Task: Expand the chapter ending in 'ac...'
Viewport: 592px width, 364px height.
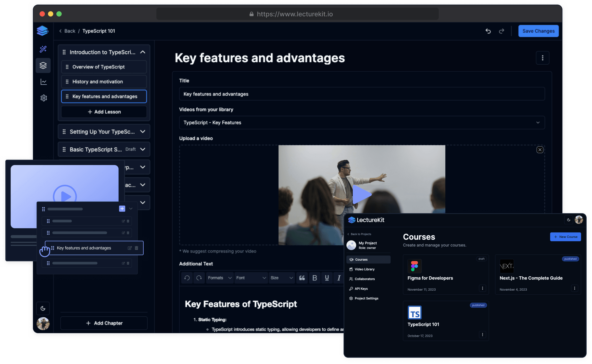Action: coord(143,185)
